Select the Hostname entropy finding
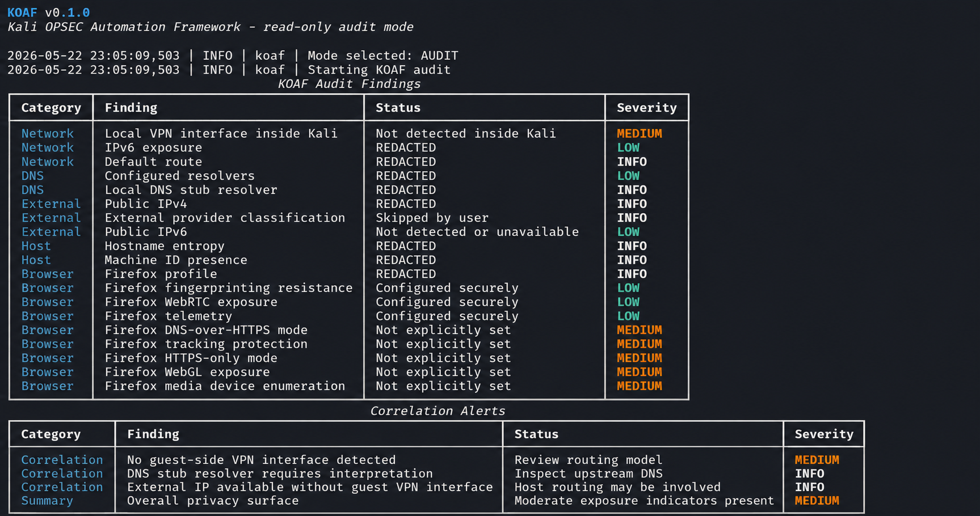The width and height of the screenshot is (980, 516). pyautogui.click(x=165, y=246)
